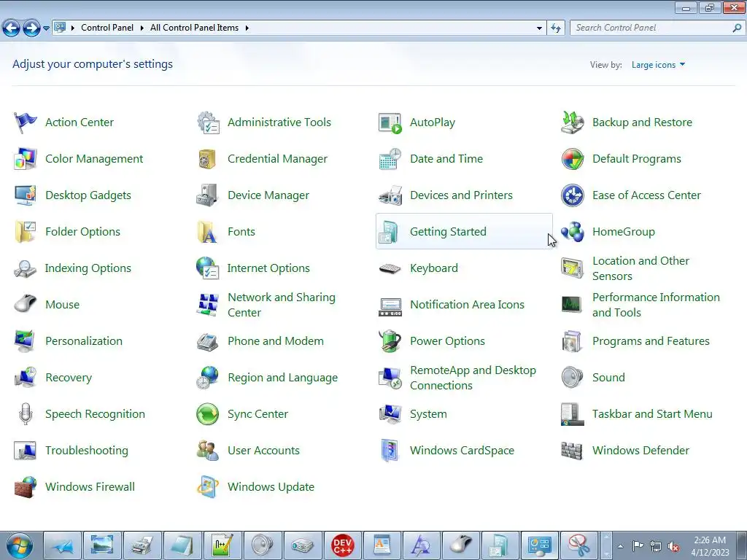Click the Windows Update icon
This screenshot has height=560, width=747.
pyautogui.click(x=208, y=486)
